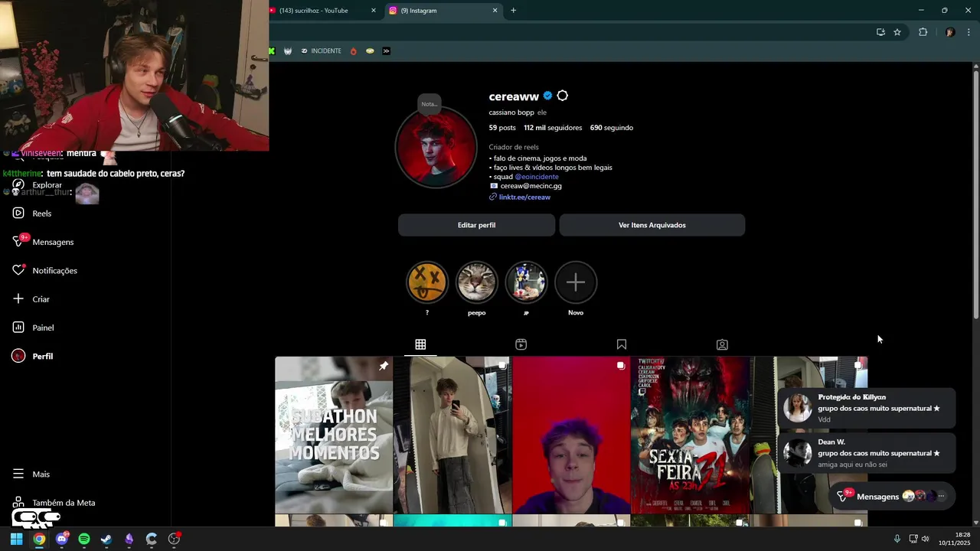The image size is (980, 551).
Task: Switch to the tagged photos tab
Action: (722, 344)
